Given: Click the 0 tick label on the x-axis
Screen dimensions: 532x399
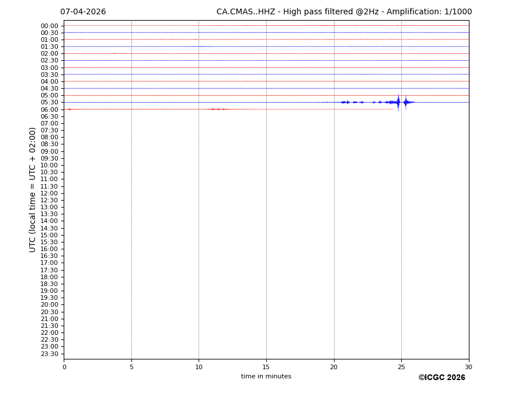Looking at the screenshot, I should 64,367.
